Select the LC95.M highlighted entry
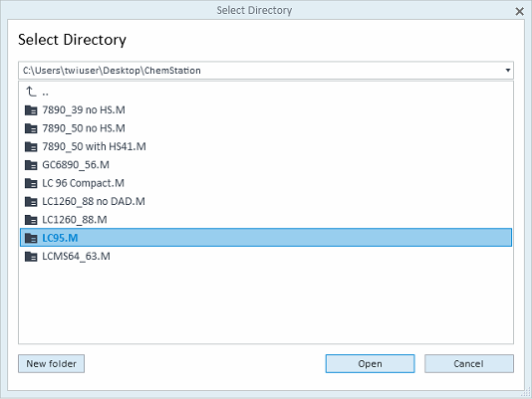This screenshot has width=532, height=399. pyautogui.click(x=266, y=238)
